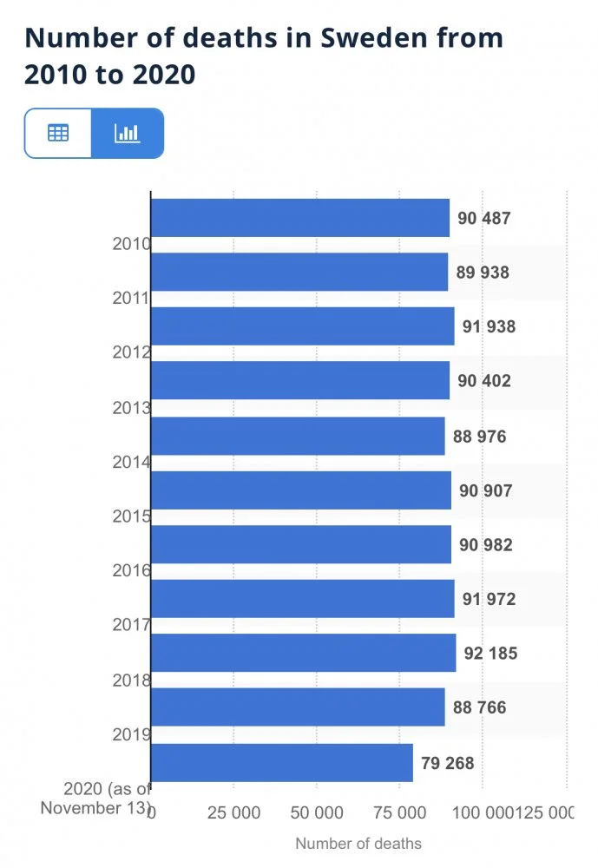Screen dimensions: 598x868
Task: Switch to the table view icon
Action: 58,133
